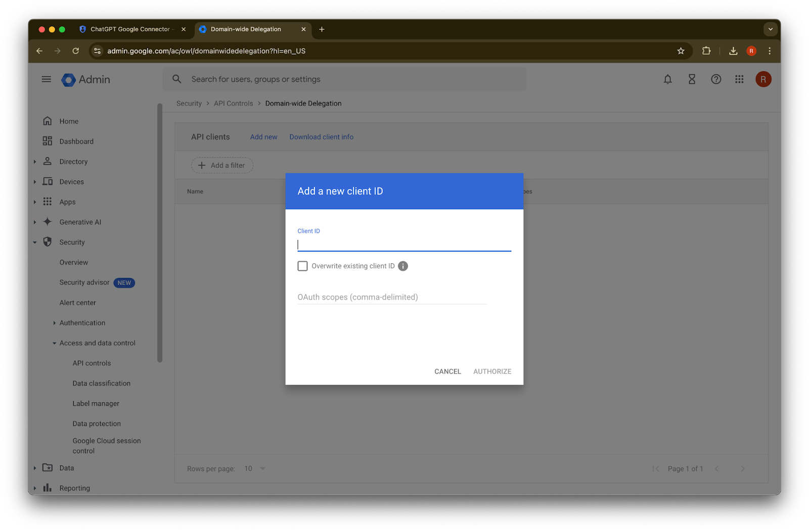Image resolution: width=809 pixels, height=532 pixels.
Task: Open the help question mark
Action: pyautogui.click(x=716, y=79)
